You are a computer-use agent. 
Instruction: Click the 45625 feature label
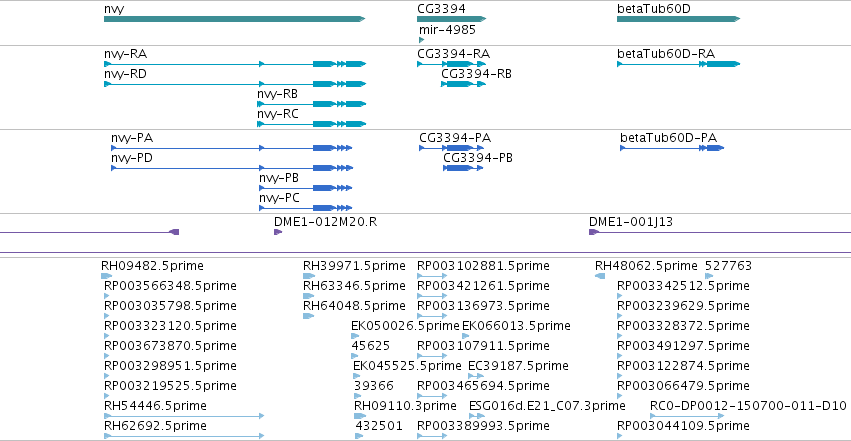(371, 346)
